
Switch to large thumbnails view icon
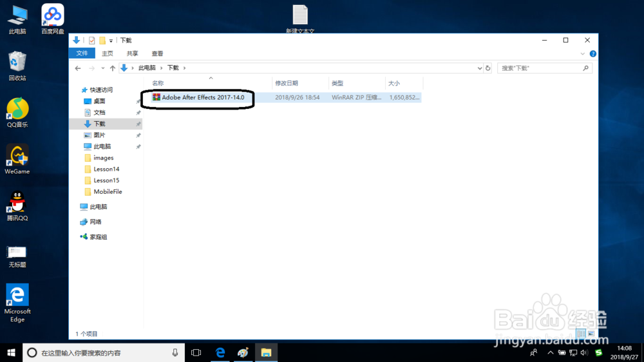(x=591, y=334)
